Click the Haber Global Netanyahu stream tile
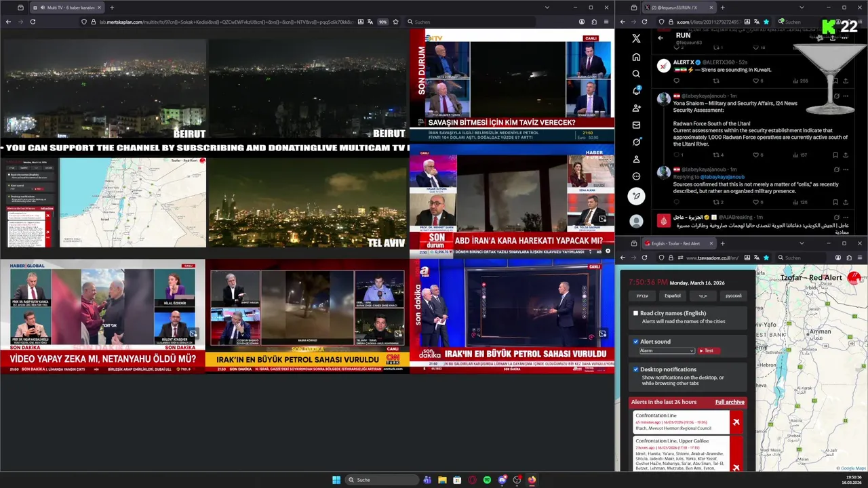The width and height of the screenshot is (868, 488). [102, 316]
